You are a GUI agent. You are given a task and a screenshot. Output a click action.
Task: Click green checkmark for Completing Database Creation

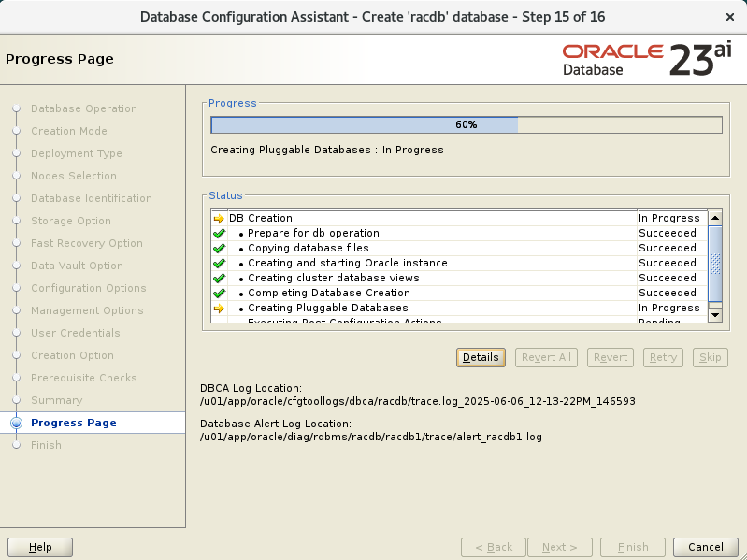coord(219,293)
